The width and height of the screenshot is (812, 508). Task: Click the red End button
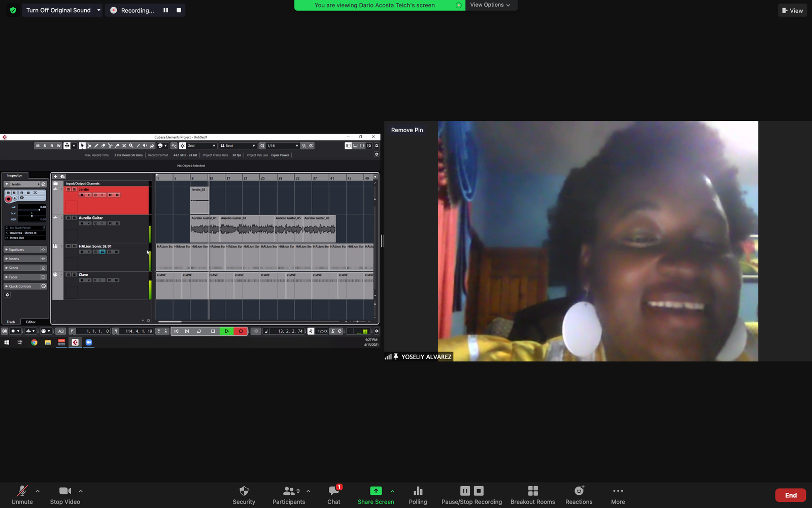[x=790, y=495]
